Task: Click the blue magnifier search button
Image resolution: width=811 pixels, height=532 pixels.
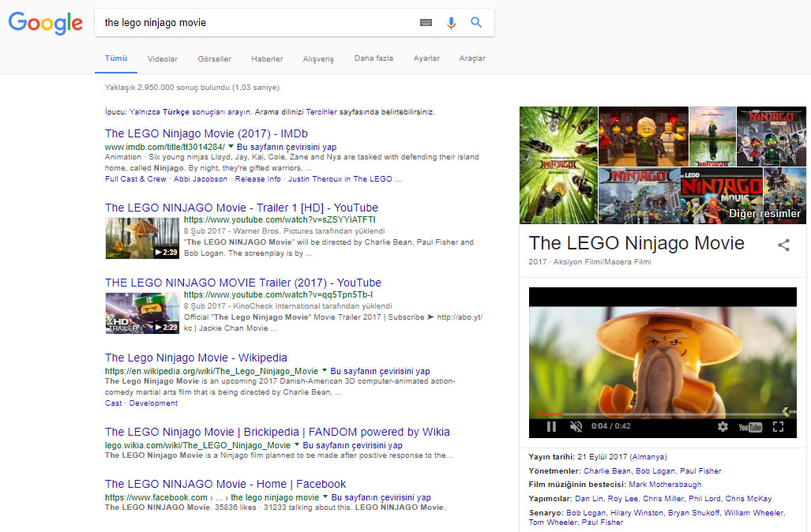Action: [x=476, y=22]
